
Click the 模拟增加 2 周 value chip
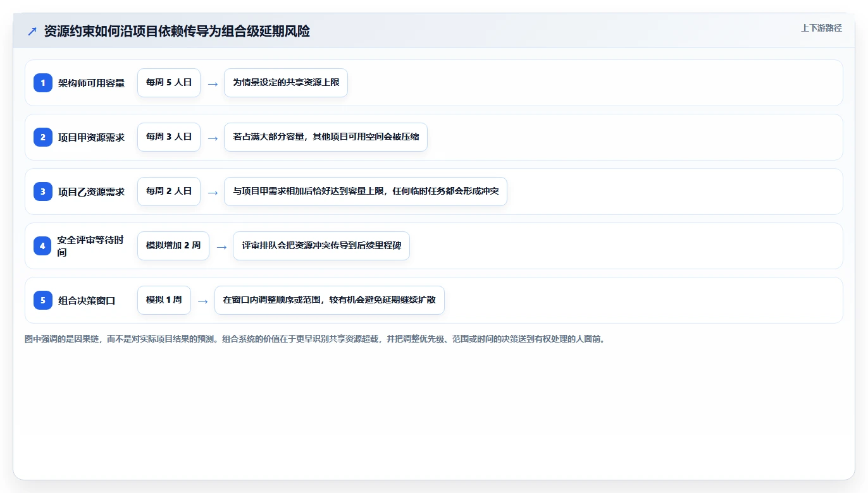173,246
